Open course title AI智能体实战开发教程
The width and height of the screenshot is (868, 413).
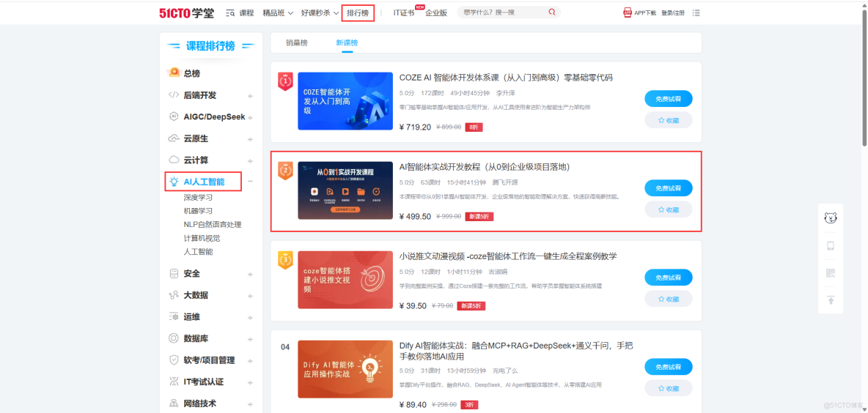click(485, 167)
